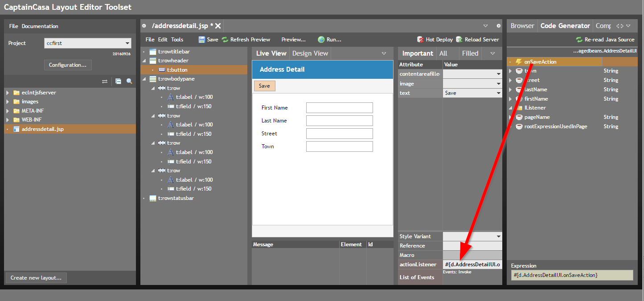This screenshot has width=644, height=301.
Task: Switch to the Design View tab
Action: [310, 53]
